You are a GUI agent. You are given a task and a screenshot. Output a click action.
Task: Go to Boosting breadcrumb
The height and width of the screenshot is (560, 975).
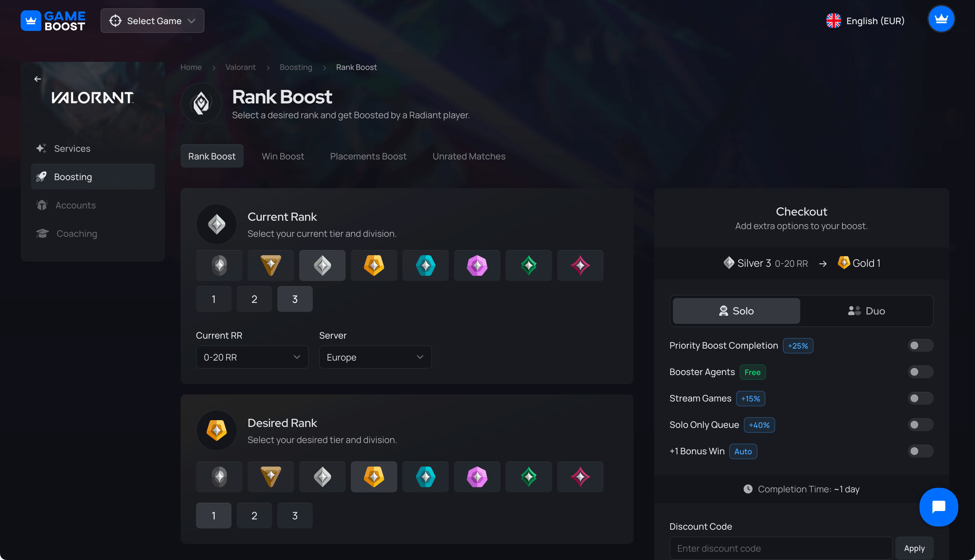(296, 67)
